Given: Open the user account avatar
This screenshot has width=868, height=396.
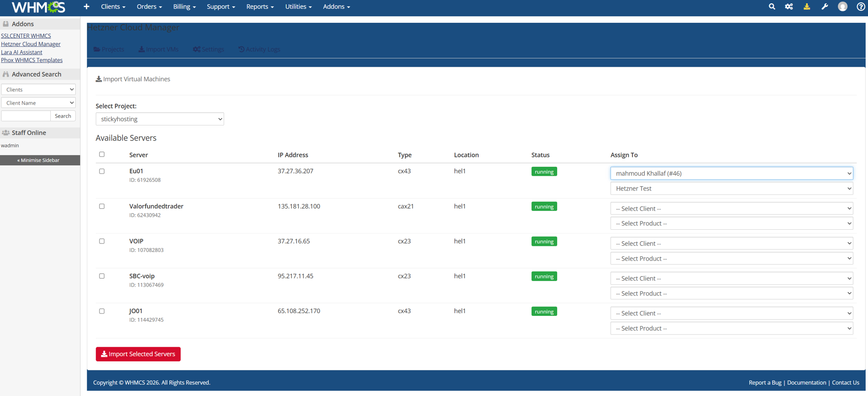Looking at the screenshot, I should click(842, 7).
